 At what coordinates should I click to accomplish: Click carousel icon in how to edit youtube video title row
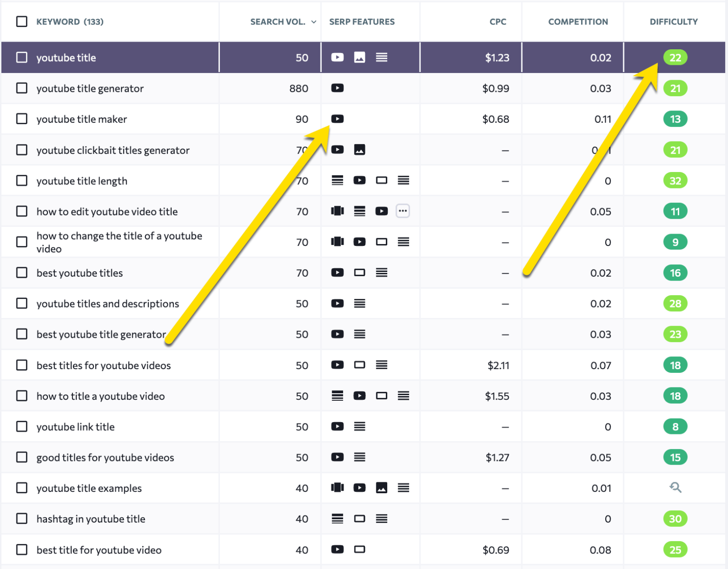coord(337,211)
